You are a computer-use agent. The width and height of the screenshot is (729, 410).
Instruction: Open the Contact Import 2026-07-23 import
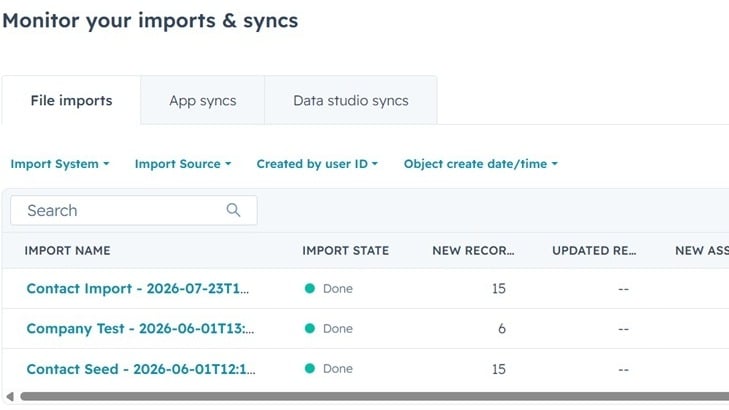pos(138,289)
